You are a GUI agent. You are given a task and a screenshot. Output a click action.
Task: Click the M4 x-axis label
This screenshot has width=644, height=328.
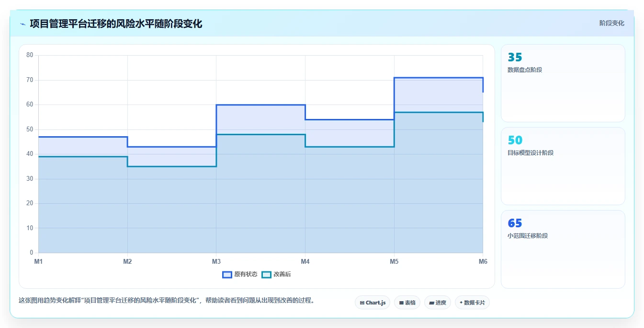305,261
